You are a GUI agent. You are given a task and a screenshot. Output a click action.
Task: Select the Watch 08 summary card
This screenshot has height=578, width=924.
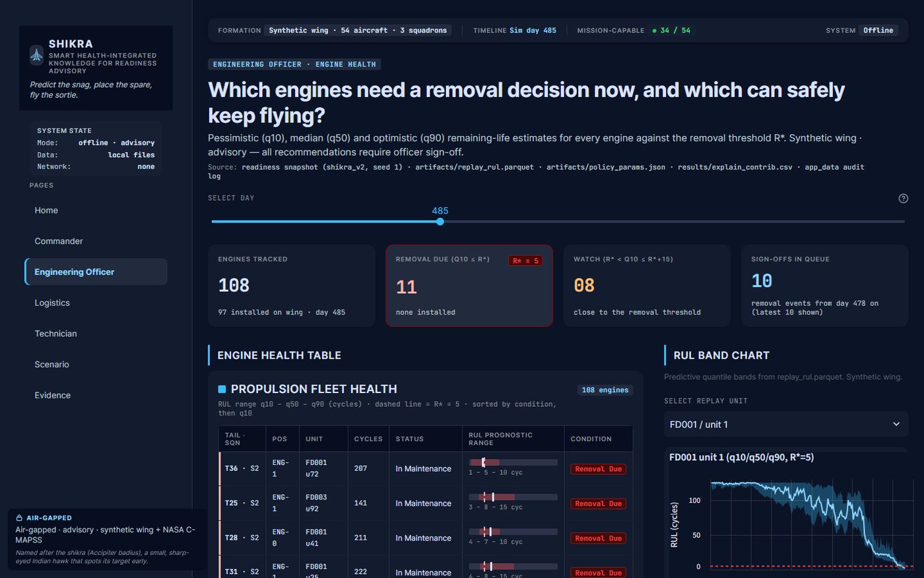(x=647, y=285)
